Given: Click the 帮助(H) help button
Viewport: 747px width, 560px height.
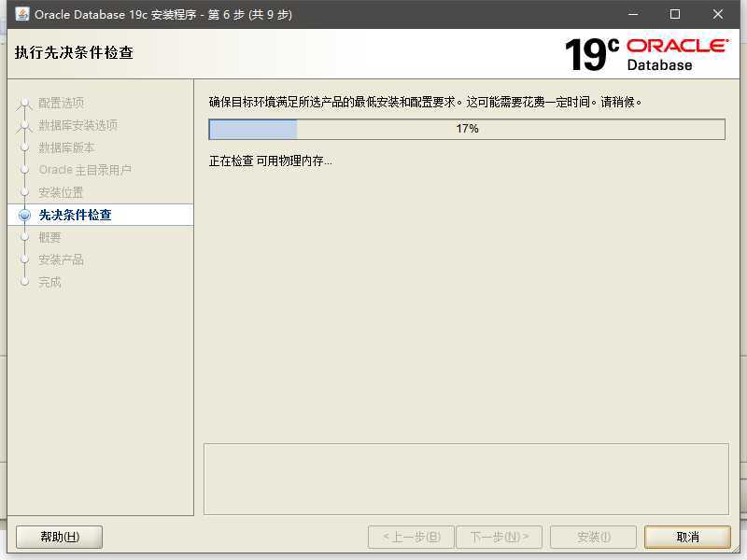Looking at the screenshot, I should pyautogui.click(x=60, y=538).
